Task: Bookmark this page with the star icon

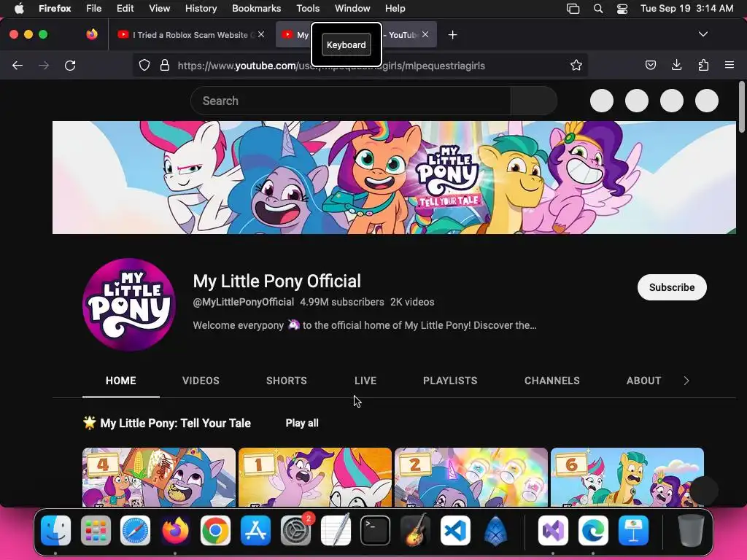Action: point(576,65)
